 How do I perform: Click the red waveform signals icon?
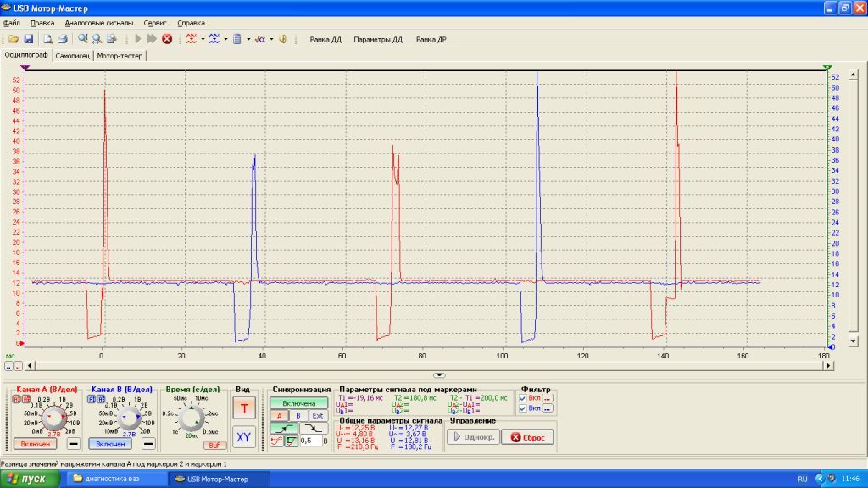pyautogui.click(x=191, y=39)
